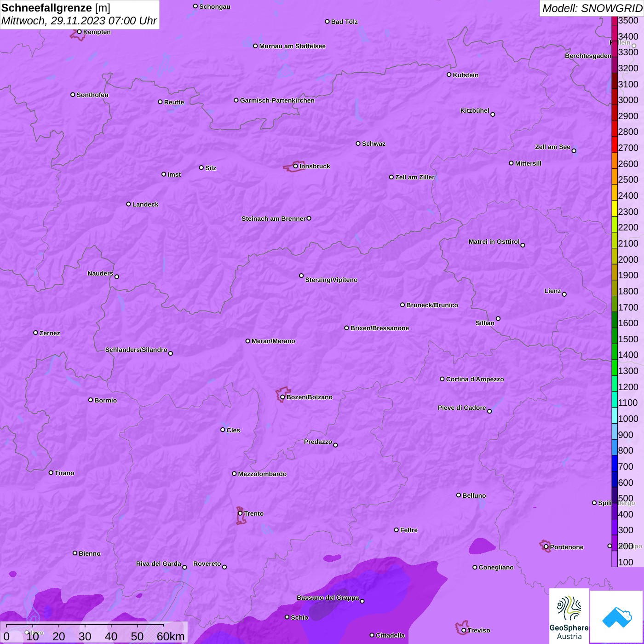The width and height of the screenshot is (644, 644).
Task: Click the Murnau am Staffelsee label
Action: point(292,46)
